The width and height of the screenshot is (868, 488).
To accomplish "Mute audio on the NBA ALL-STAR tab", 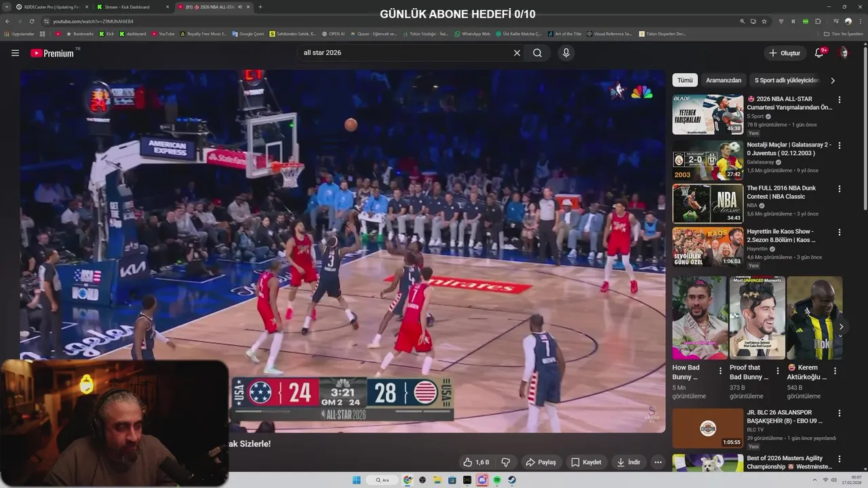I will point(239,7).
